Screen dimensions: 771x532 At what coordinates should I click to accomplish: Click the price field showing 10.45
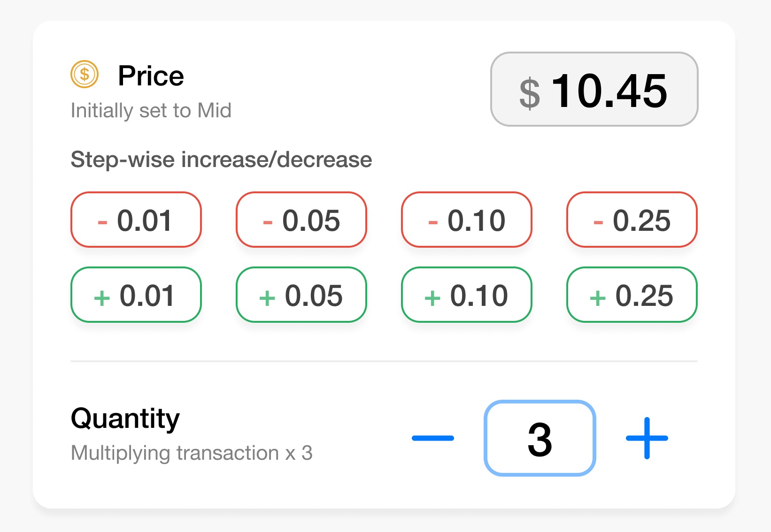click(594, 89)
